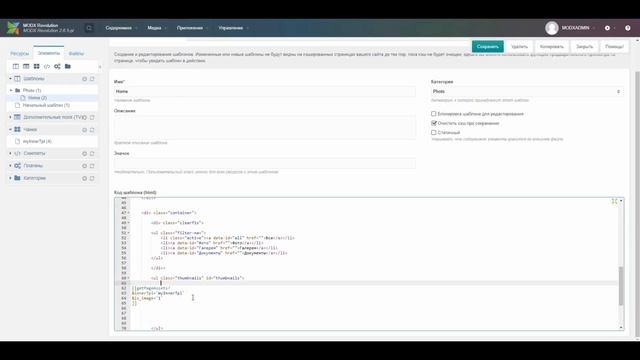The width and height of the screenshot is (640, 360).
Task: Open the Управление menu
Action: [x=233, y=28]
